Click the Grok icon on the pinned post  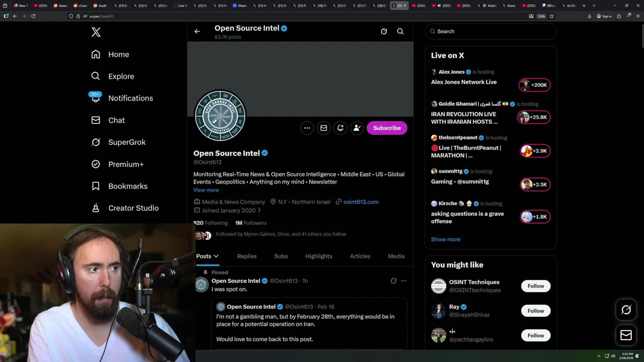tap(393, 281)
